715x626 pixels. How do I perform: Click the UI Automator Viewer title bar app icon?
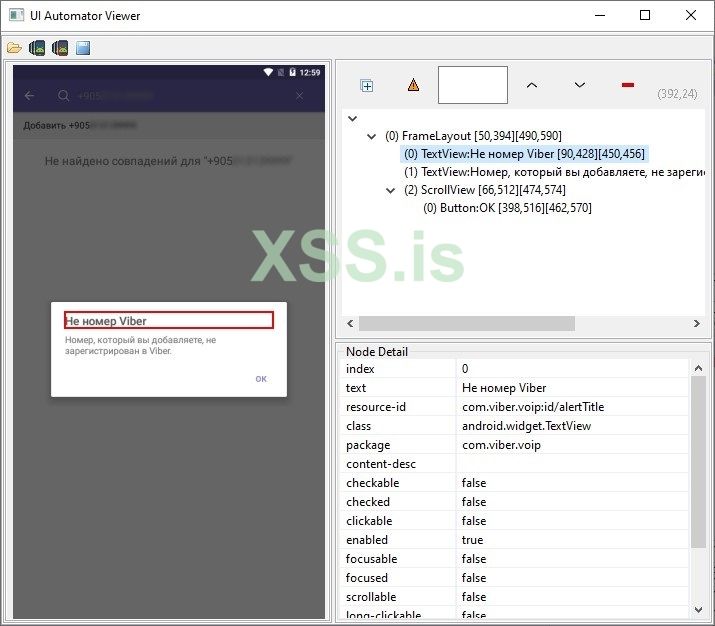point(16,15)
